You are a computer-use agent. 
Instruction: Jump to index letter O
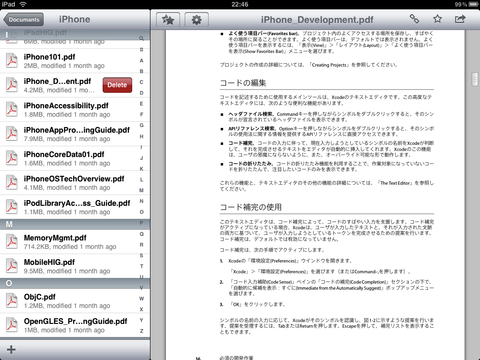pos(142,212)
